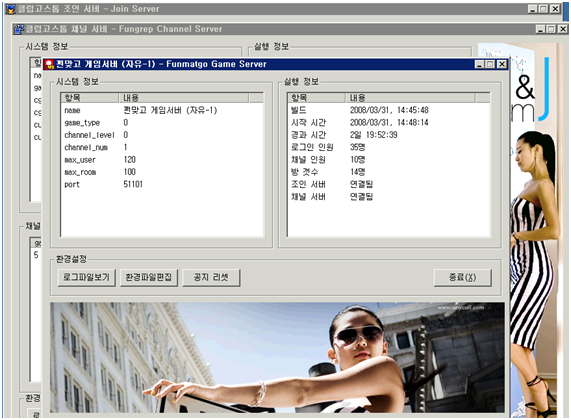Click the start time value 2008/03/31, 14:48:14
571x420 pixels.
coord(389,123)
